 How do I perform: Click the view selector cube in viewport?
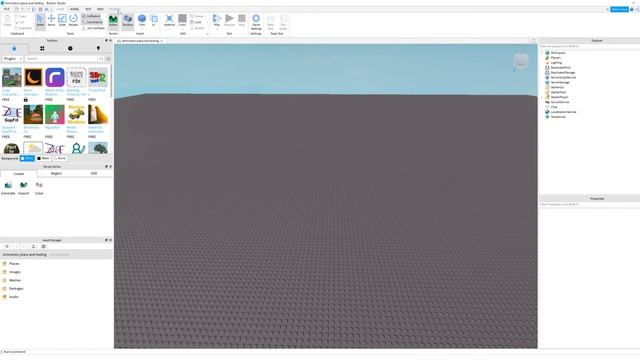pyautogui.click(x=521, y=62)
